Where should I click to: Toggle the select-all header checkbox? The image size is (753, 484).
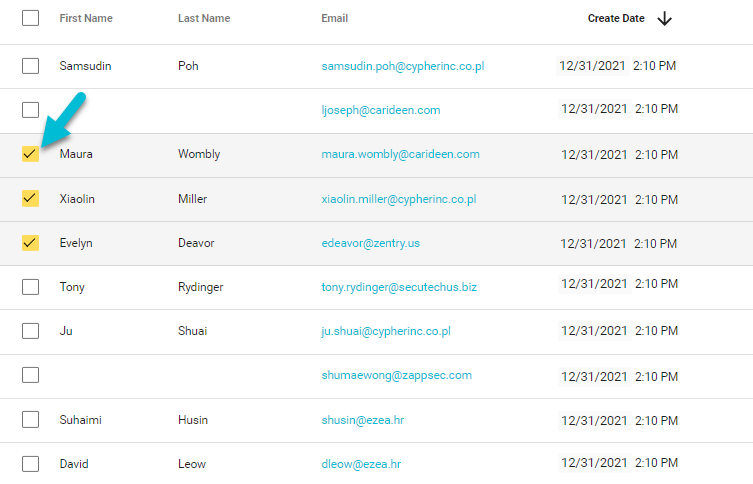coord(30,18)
